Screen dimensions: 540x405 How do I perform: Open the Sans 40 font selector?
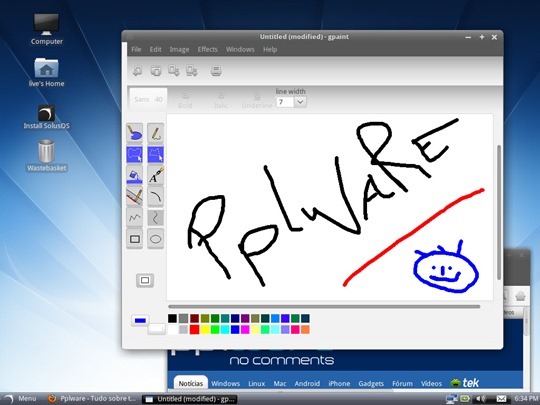pyautogui.click(x=148, y=99)
